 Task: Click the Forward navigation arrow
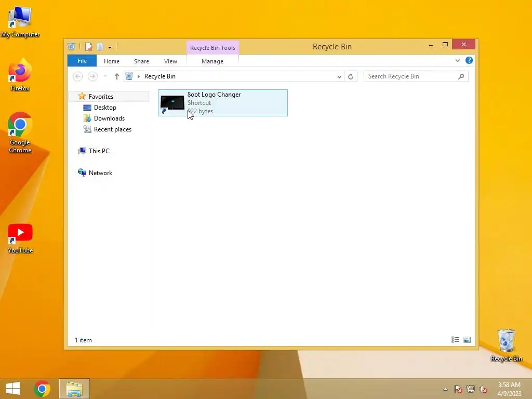[x=92, y=76]
